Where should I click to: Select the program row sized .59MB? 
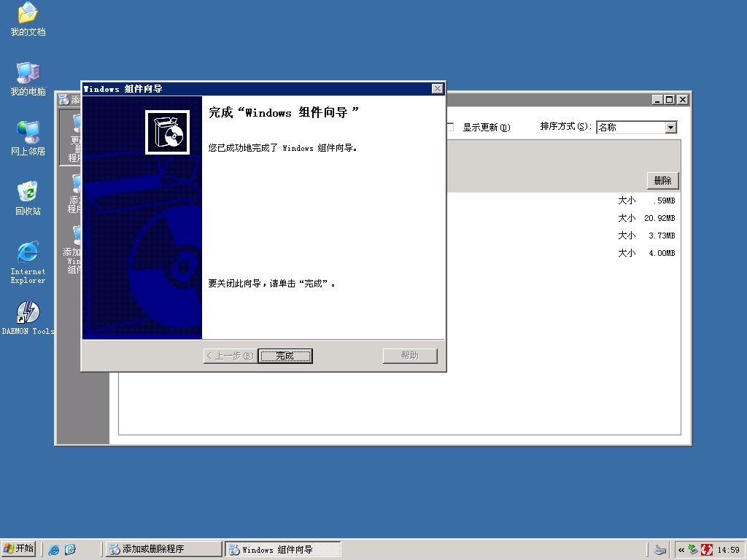click(x=564, y=201)
